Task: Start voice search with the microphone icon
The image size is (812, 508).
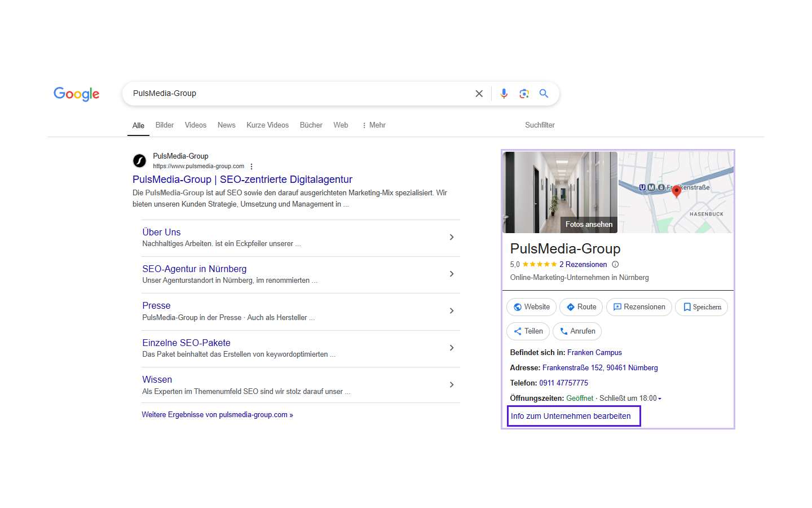Action: click(504, 94)
